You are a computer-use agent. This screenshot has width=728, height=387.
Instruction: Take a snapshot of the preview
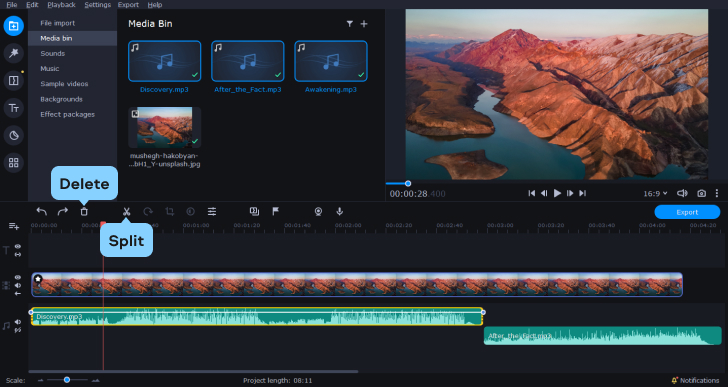(702, 193)
